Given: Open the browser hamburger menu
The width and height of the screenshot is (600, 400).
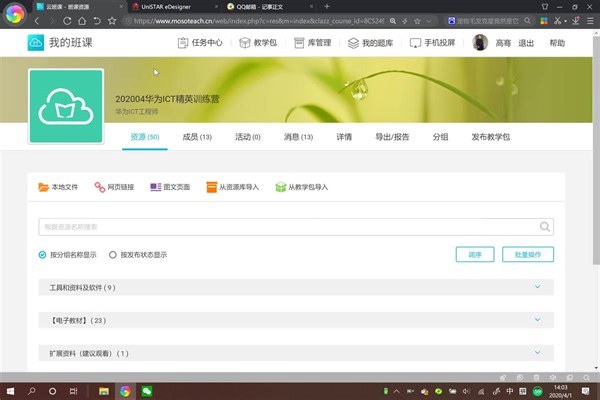Looking at the screenshot, I should click(590, 21).
